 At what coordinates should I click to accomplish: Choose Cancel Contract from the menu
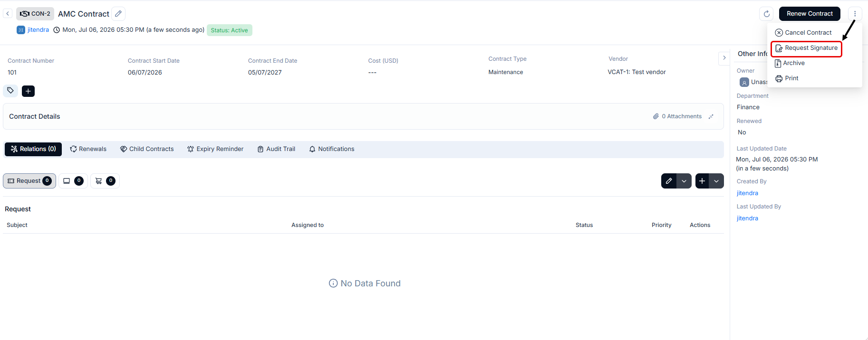pyautogui.click(x=803, y=33)
